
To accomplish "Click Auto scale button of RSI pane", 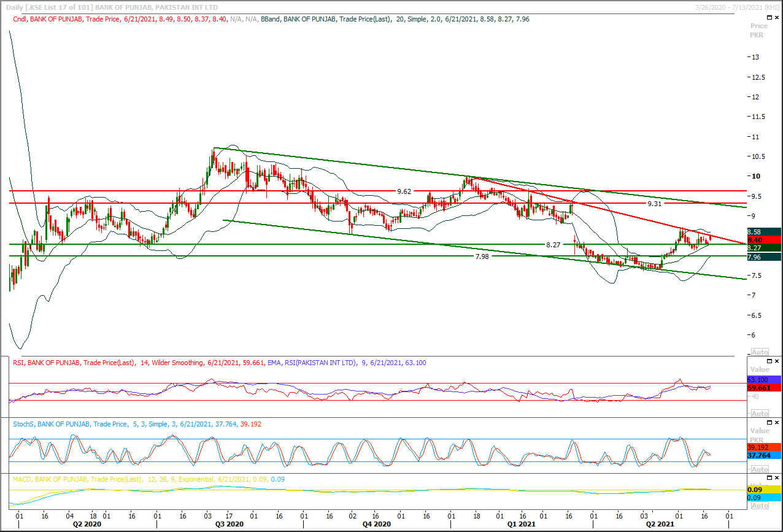I will coord(760,414).
